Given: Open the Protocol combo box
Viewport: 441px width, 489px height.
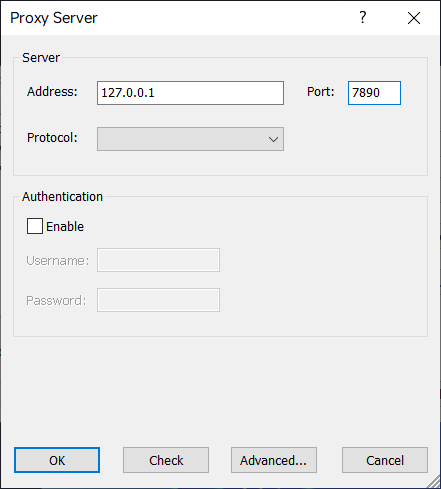Looking at the screenshot, I should point(190,139).
